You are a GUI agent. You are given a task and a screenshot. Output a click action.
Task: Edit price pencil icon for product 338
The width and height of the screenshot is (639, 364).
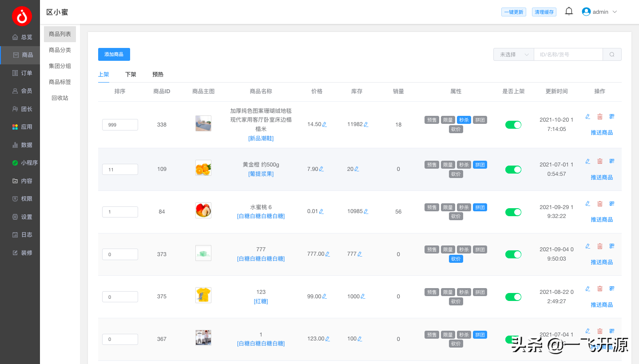pyautogui.click(x=325, y=125)
